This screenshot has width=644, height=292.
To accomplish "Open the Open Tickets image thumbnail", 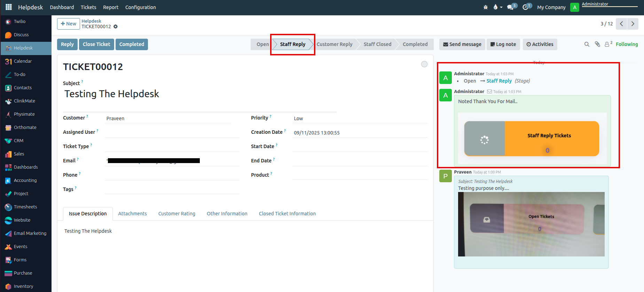I will click(x=531, y=224).
